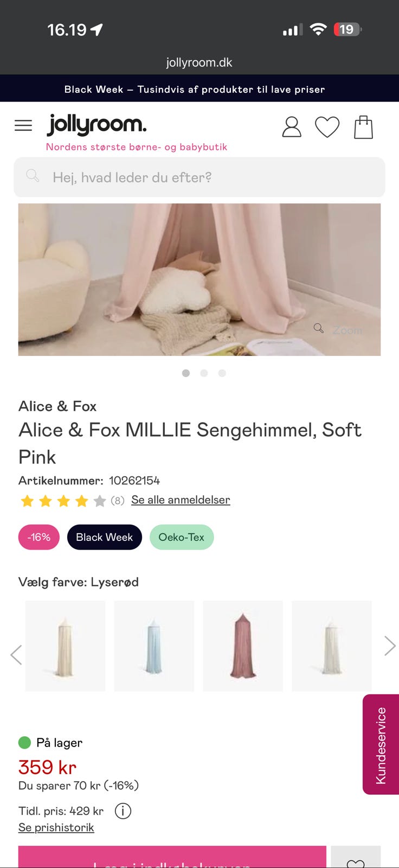Select the dark rose canopy color
The width and height of the screenshot is (399, 868).
pos(243,646)
